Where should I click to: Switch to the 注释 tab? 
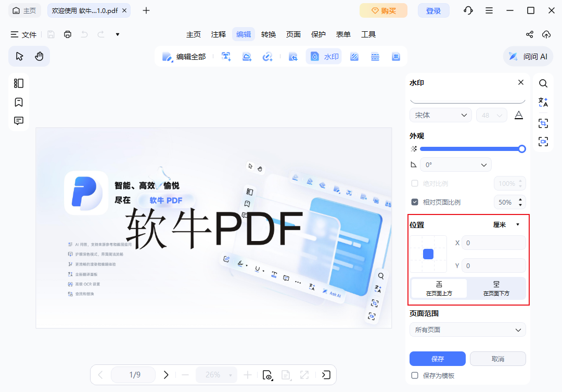(x=218, y=34)
